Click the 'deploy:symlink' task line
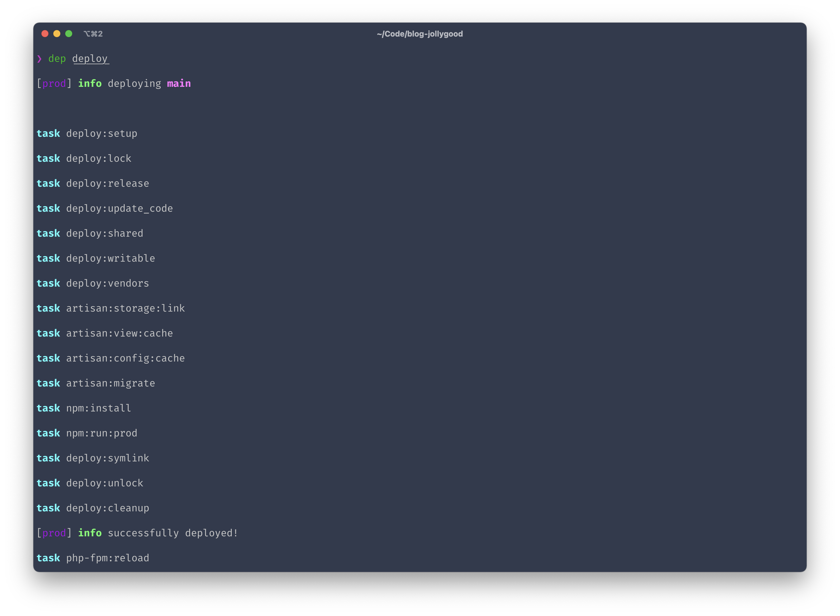The image size is (840, 616). coord(93,458)
